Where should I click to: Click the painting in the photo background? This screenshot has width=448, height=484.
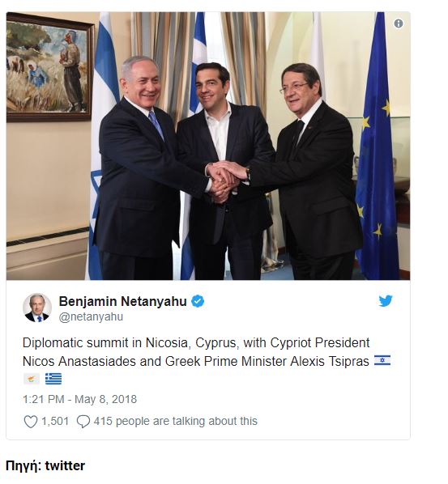[50, 67]
